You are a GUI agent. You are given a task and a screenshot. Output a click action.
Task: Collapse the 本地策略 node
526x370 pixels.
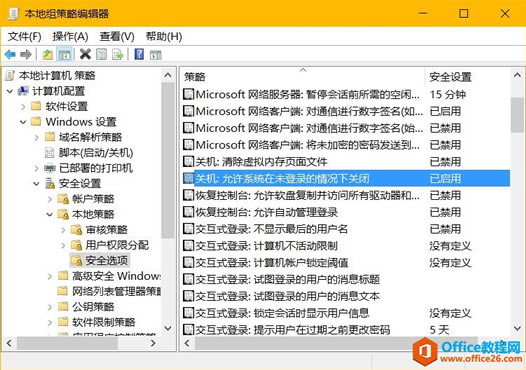tap(50, 214)
